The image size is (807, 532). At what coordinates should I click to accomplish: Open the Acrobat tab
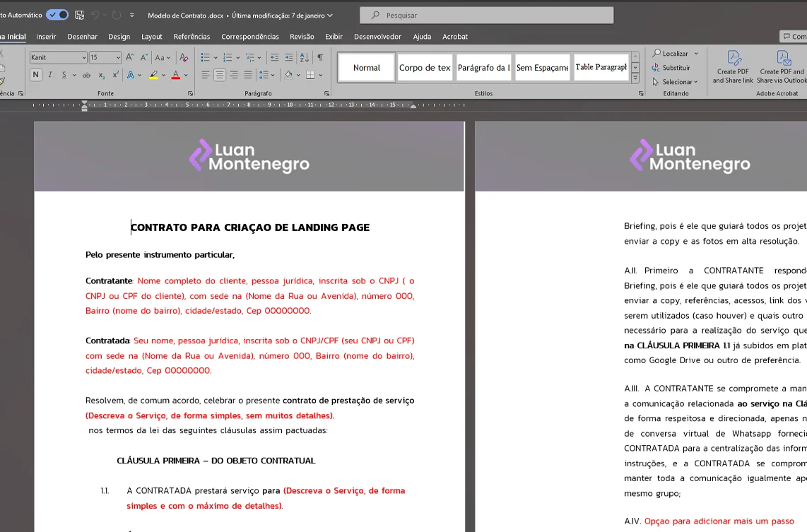455,37
